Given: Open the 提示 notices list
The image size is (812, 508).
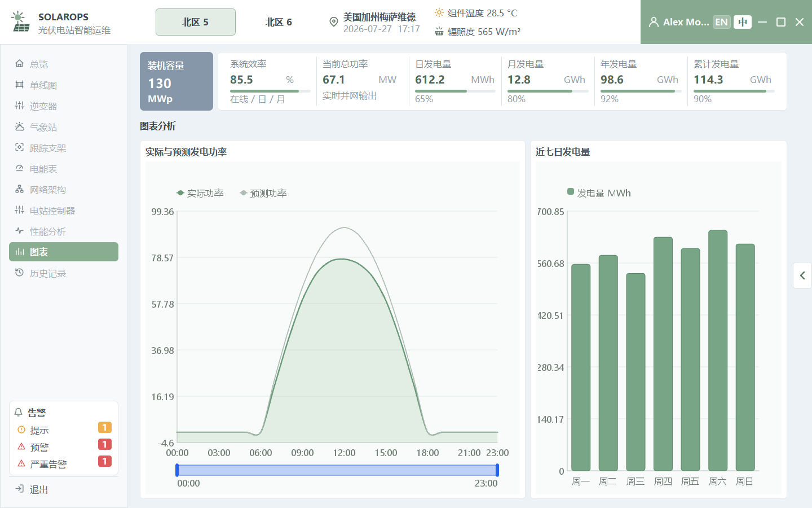Looking at the screenshot, I should pyautogui.click(x=64, y=430).
